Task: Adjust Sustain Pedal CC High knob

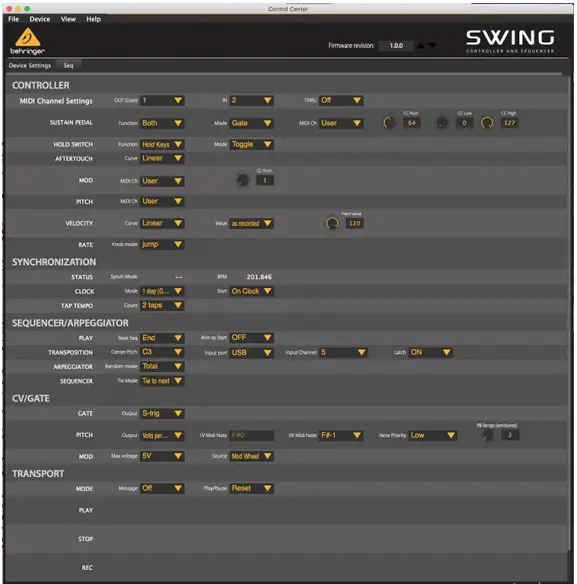Action: pyautogui.click(x=487, y=123)
